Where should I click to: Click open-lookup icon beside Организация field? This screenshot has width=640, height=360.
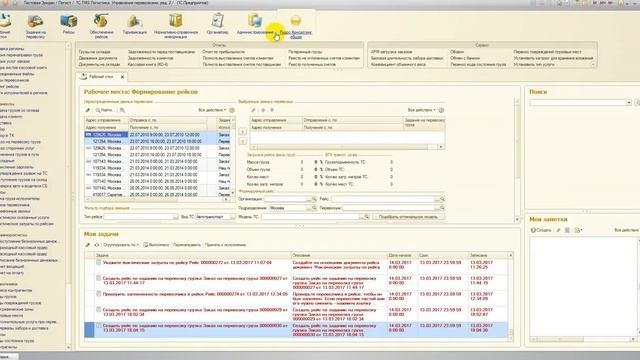[314, 199]
